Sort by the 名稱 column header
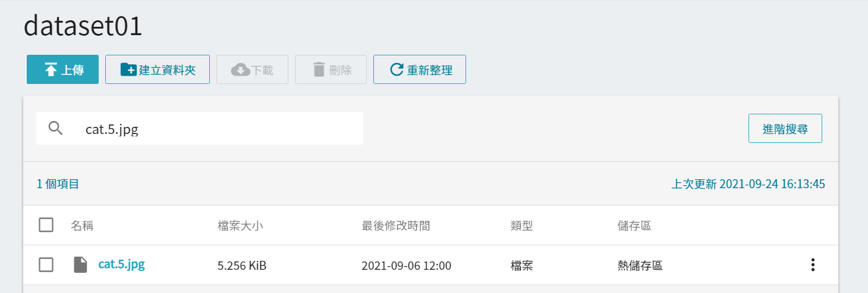The width and height of the screenshot is (868, 293). [x=82, y=226]
